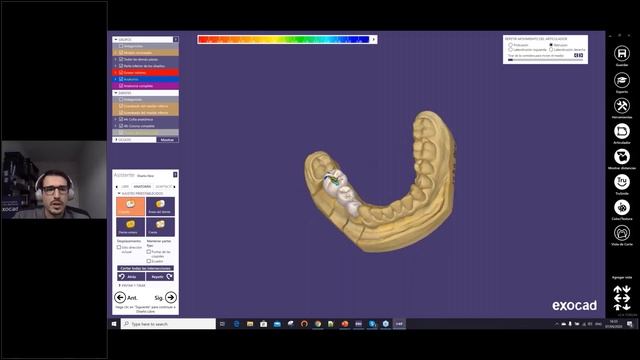
Task: Select the orange Cúspide preset tile
Action: pyautogui.click(x=130, y=207)
